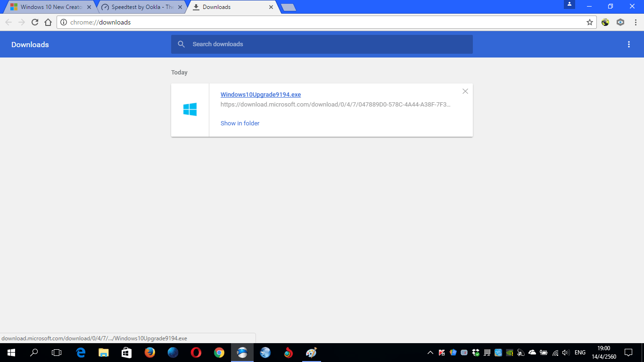Click the ENG input language indicator

(580, 353)
